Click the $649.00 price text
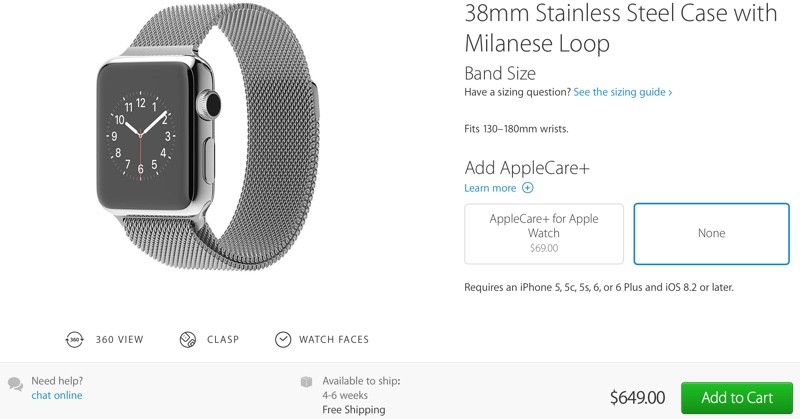Screen dimensions: 800x419 pos(637,398)
